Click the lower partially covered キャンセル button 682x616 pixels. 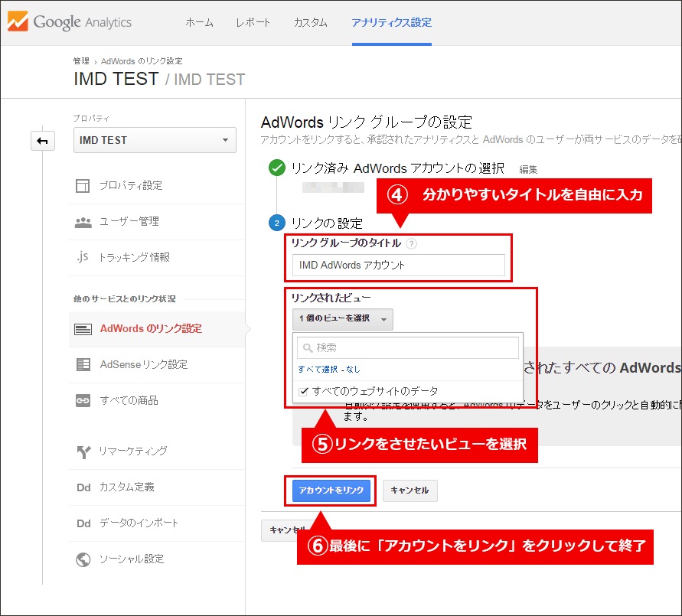[x=281, y=530]
